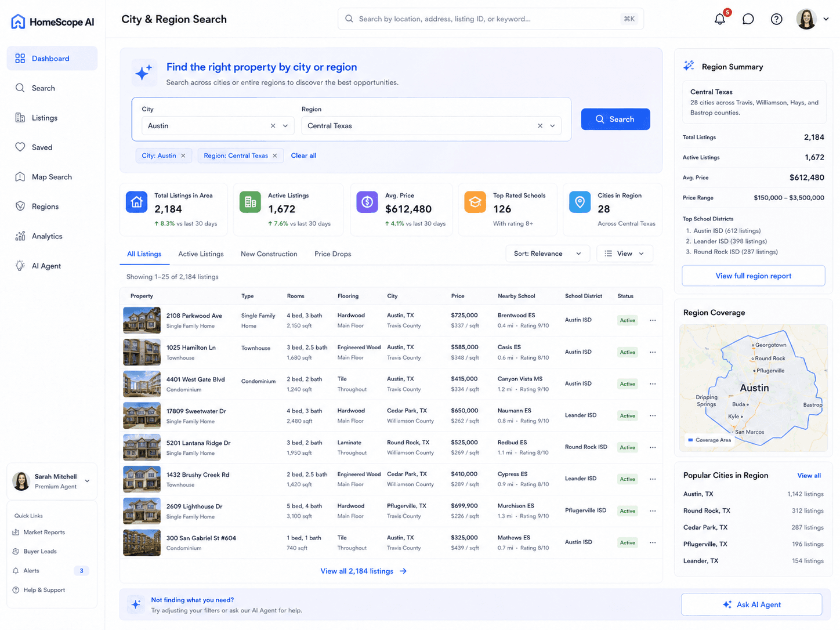Focus the top search input field
Viewport: 840px width, 630px height.
click(x=491, y=19)
